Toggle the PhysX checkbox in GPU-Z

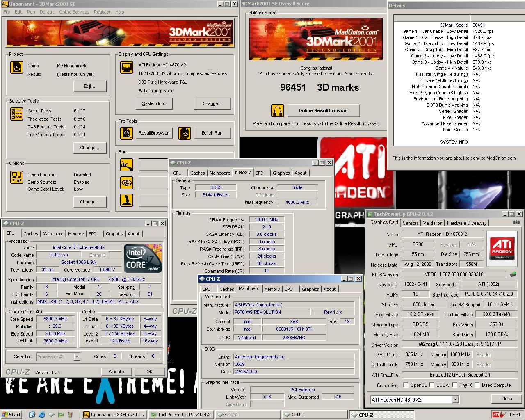454,385
